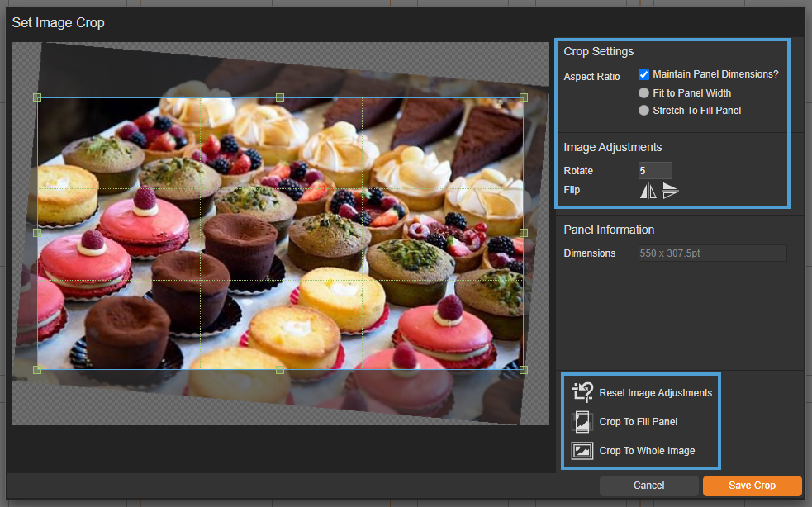Click the panel Dimensions field

tap(711, 253)
